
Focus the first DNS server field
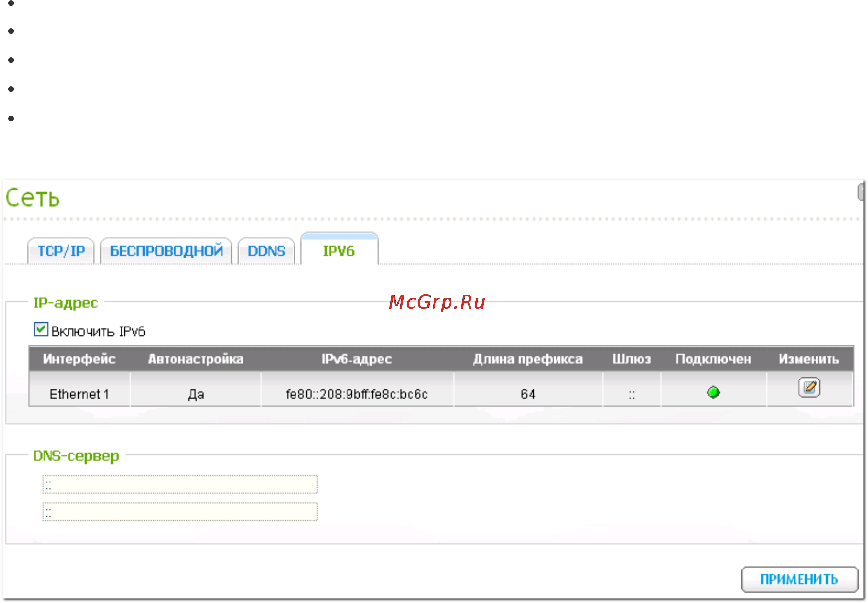point(180,484)
